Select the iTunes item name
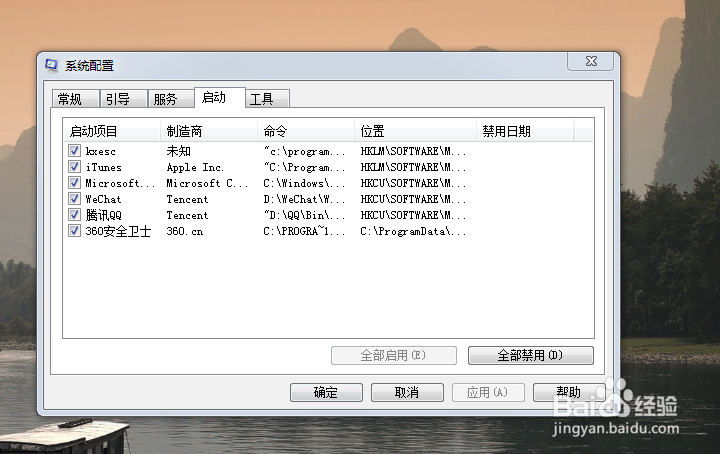The width and height of the screenshot is (720, 454). tap(104, 167)
